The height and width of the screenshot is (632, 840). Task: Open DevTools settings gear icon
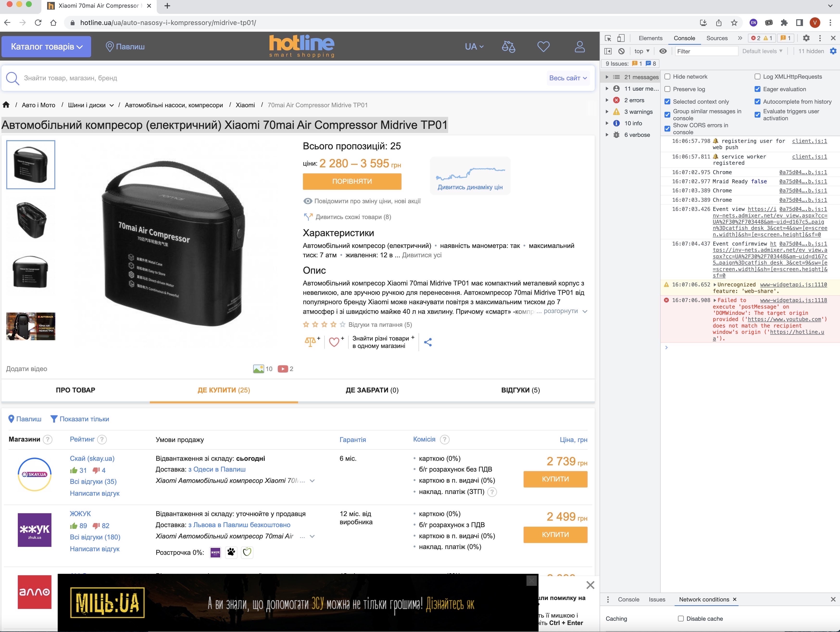click(x=806, y=38)
